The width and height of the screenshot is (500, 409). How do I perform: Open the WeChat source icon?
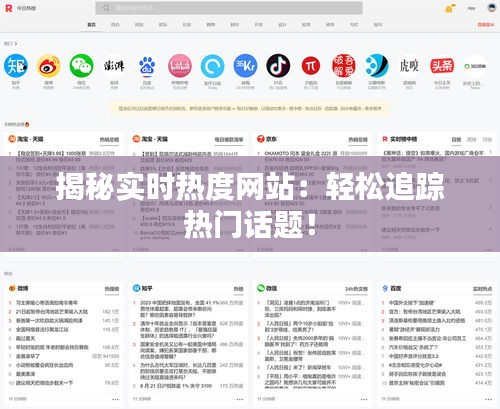click(81, 66)
